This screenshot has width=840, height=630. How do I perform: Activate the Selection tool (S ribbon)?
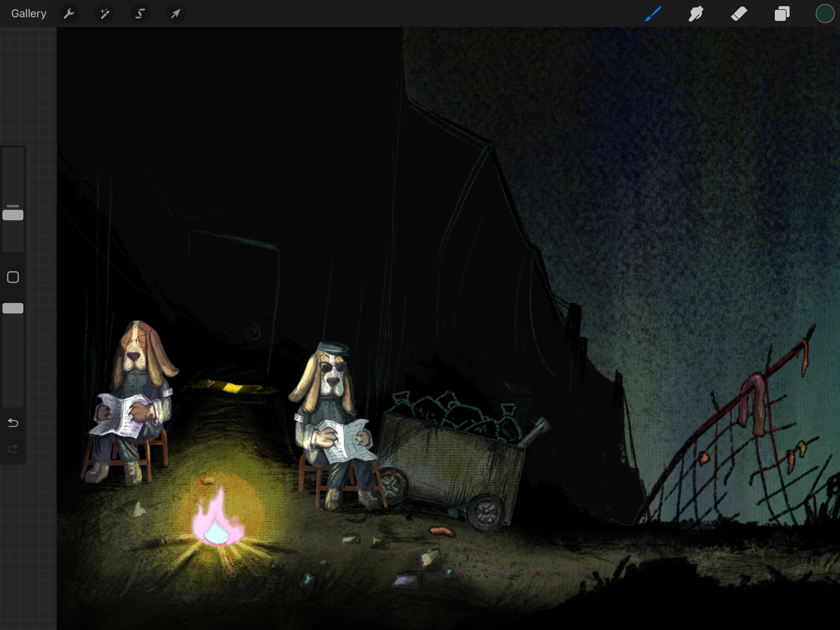pyautogui.click(x=140, y=14)
